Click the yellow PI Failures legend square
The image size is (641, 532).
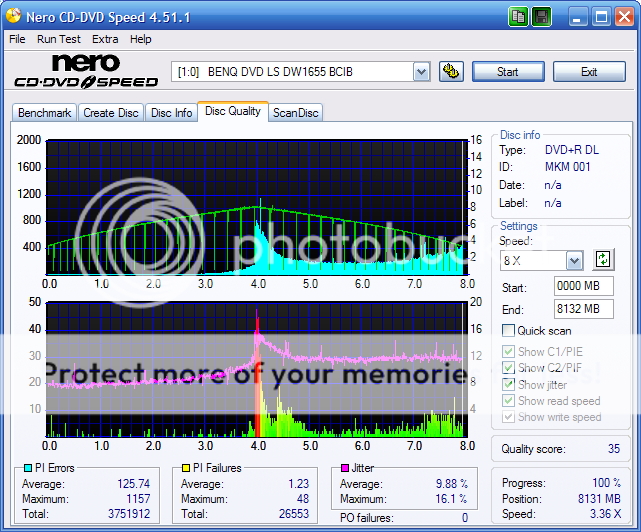[x=185, y=468]
